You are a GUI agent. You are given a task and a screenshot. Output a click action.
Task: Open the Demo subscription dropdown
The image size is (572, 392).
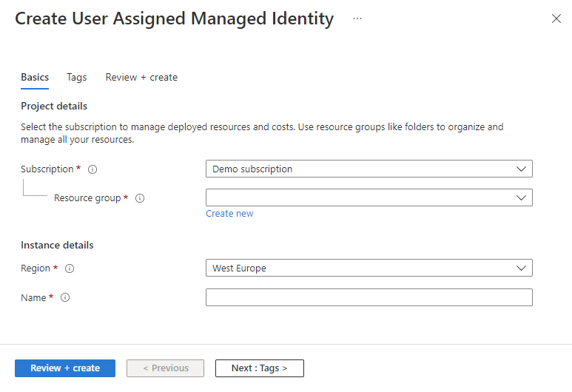[x=369, y=169]
